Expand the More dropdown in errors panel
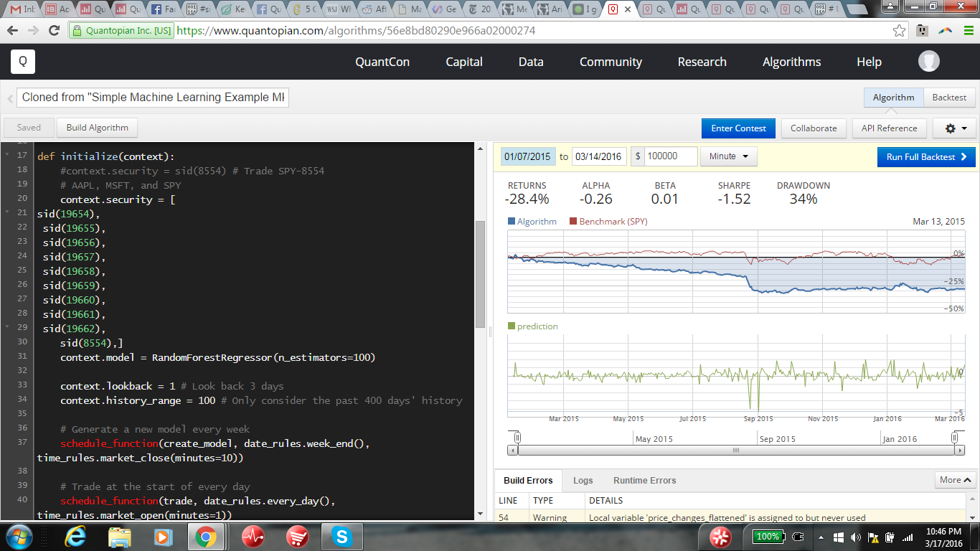 [x=956, y=480]
